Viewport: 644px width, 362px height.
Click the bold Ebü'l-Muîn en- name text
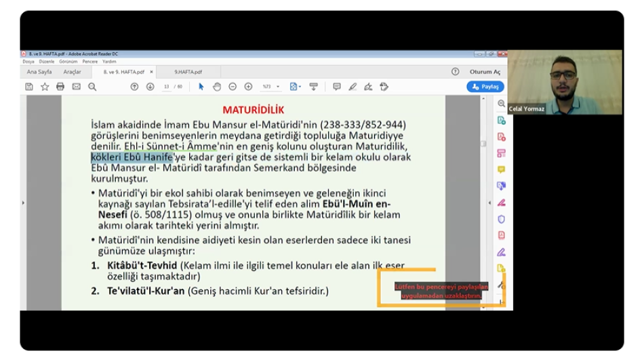[x=357, y=204]
